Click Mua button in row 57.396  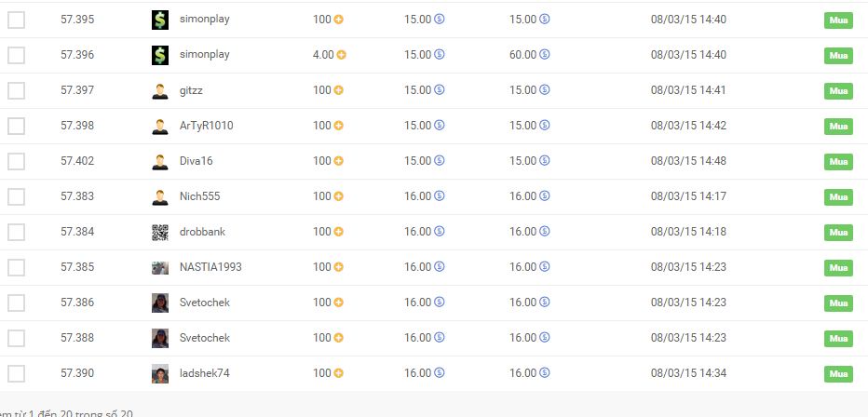[838, 55]
